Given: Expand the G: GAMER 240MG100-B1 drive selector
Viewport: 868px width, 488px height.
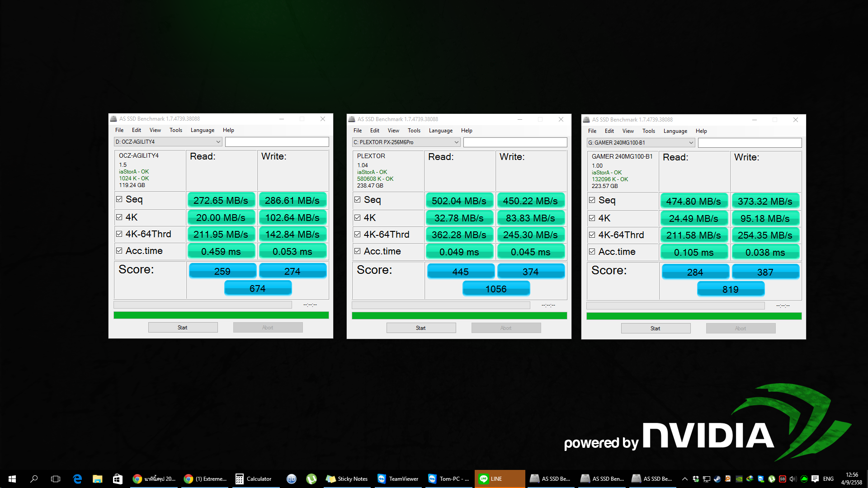Looking at the screenshot, I should 691,143.
